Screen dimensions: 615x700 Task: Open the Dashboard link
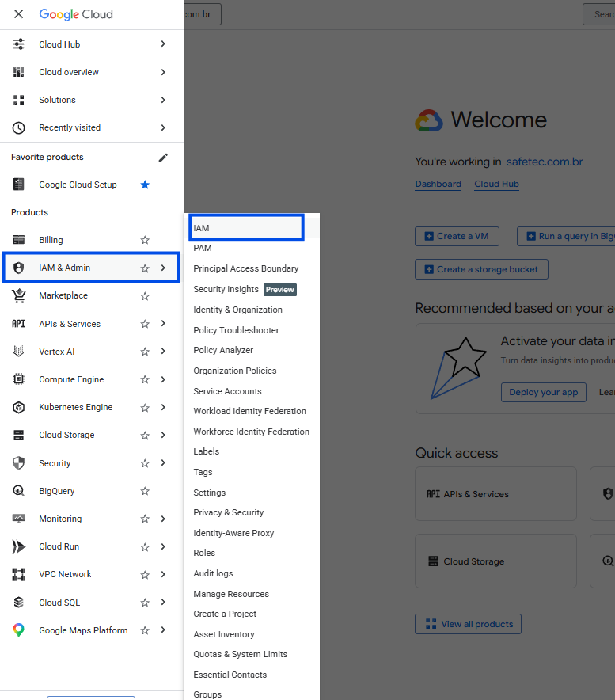[x=438, y=184]
